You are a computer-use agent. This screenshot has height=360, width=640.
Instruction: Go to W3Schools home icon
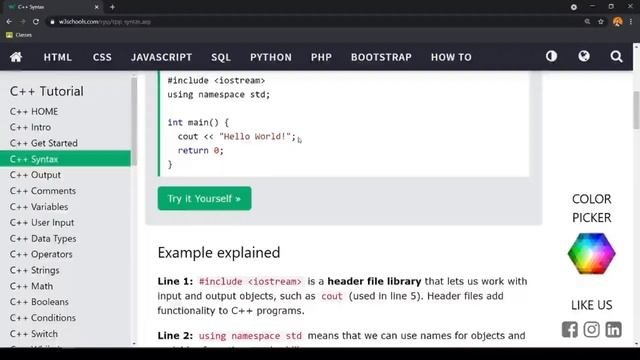(16, 57)
